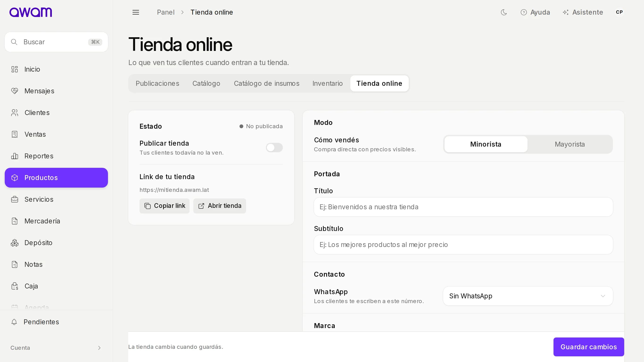Go to Inicio in sidebar
Image resolution: width=644 pixels, height=362 pixels.
[x=56, y=69]
